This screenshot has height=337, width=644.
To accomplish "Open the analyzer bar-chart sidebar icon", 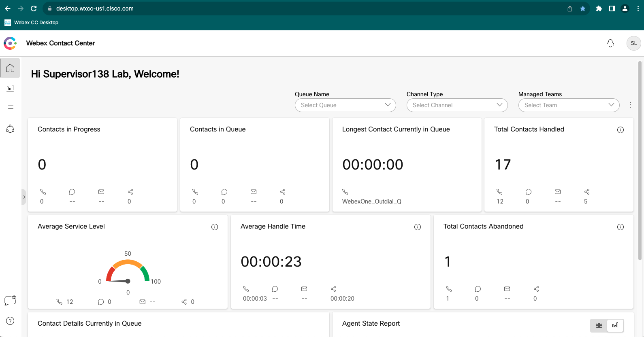I will 10,88.
